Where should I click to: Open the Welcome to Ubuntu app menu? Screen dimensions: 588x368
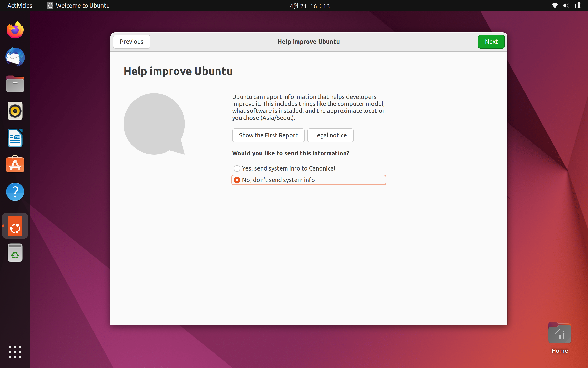tap(78, 6)
